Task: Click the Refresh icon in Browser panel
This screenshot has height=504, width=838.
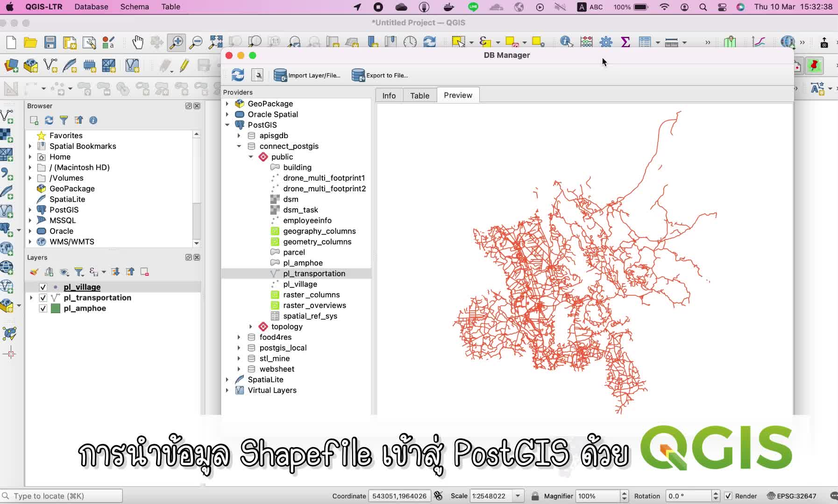Action: [49, 120]
